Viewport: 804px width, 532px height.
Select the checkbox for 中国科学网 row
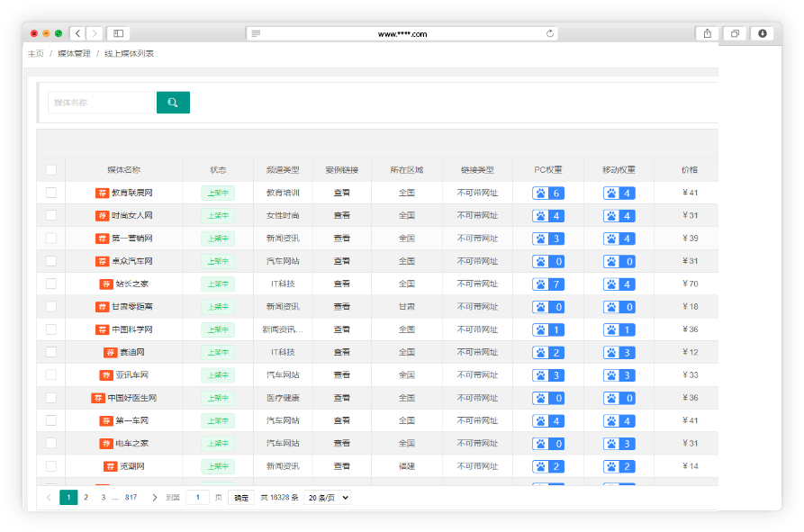tap(51, 329)
